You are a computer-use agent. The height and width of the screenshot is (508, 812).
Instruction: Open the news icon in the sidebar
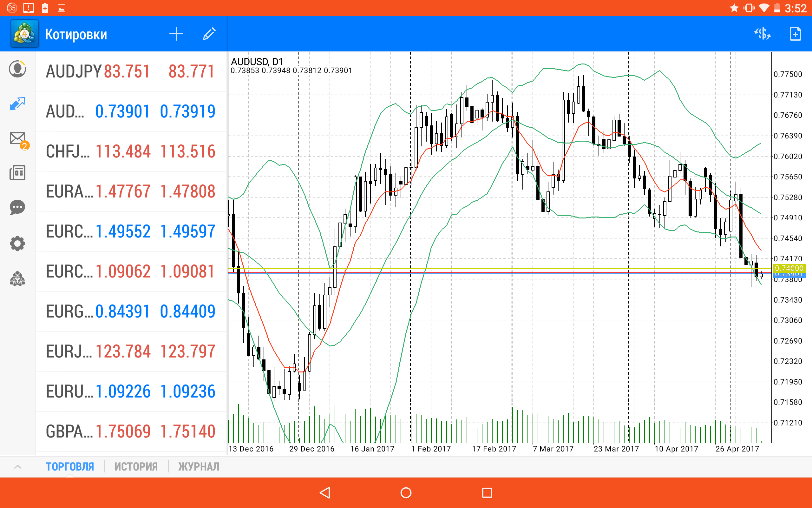pos(17,173)
